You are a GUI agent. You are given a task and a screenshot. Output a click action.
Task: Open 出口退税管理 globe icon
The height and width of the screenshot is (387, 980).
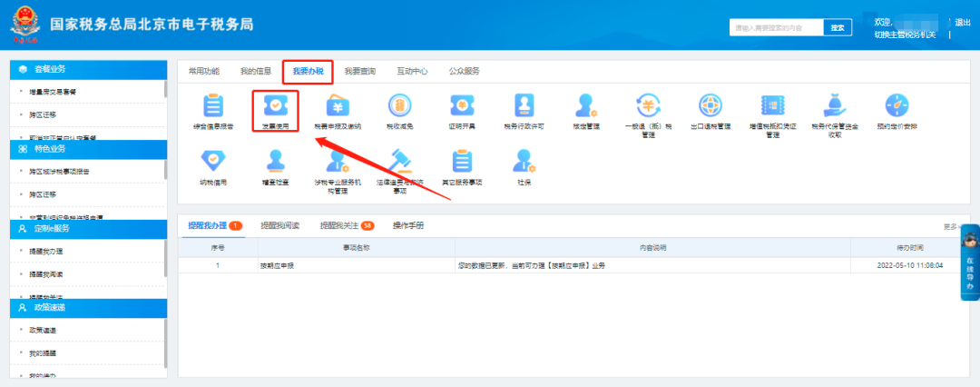click(710, 106)
